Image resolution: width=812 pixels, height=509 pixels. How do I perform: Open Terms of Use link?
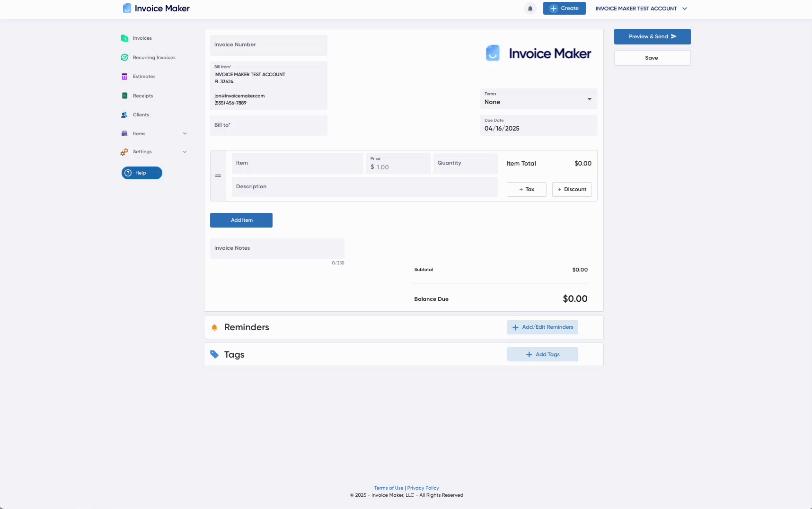(388, 488)
